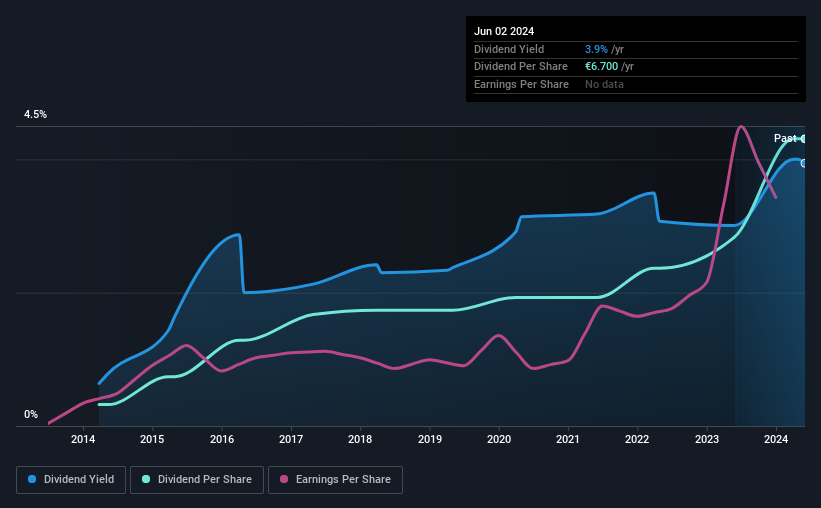Click the teal Dividend Per Share endpoint marker

tap(803, 139)
